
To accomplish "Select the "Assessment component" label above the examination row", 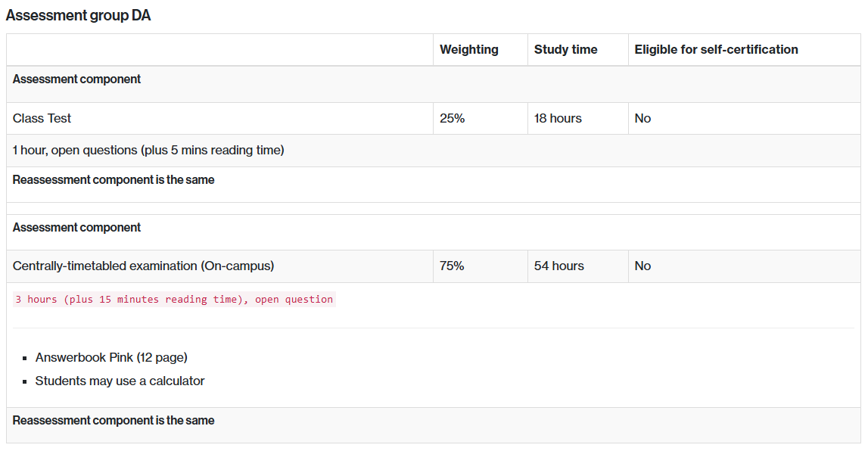I will [x=76, y=228].
